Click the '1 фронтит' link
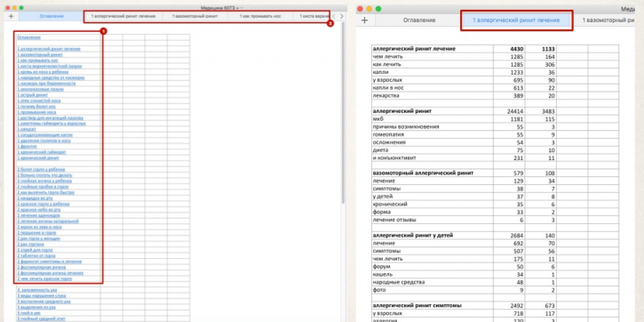This screenshot has height=322, width=644. tap(28, 147)
